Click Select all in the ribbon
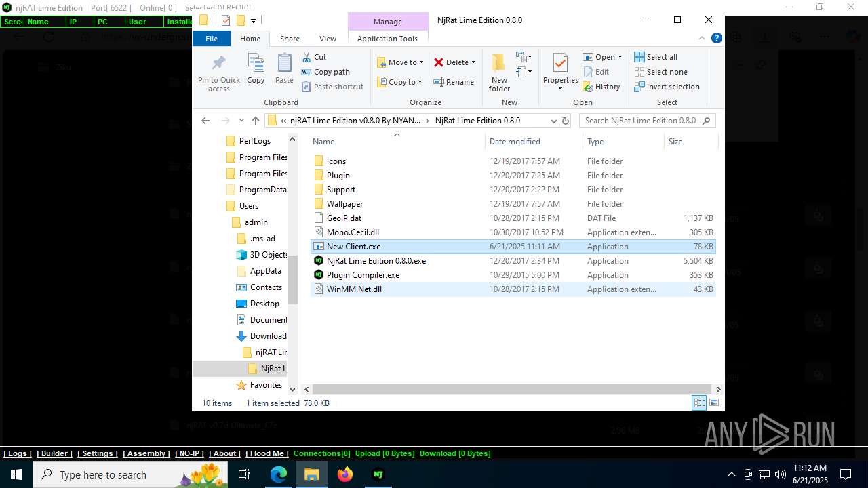868x488 pixels. [656, 57]
